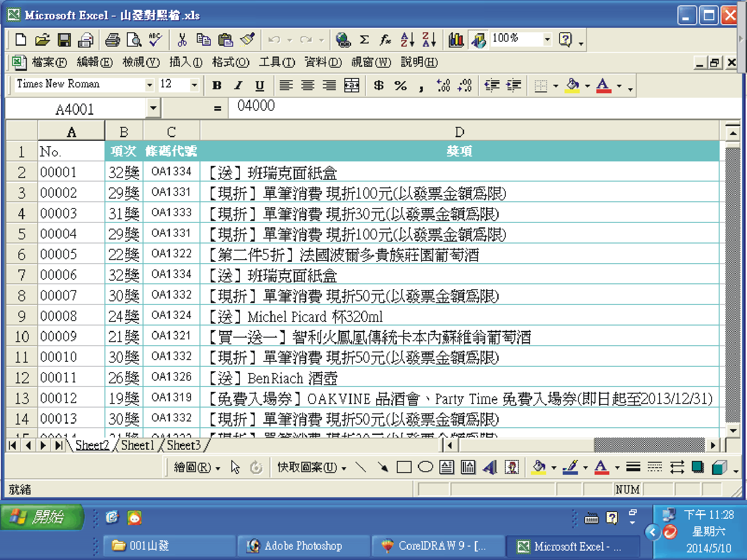The width and height of the screenshot is (747, 560).
Task: Apply currency style format
Action: (x=379, y=85)
